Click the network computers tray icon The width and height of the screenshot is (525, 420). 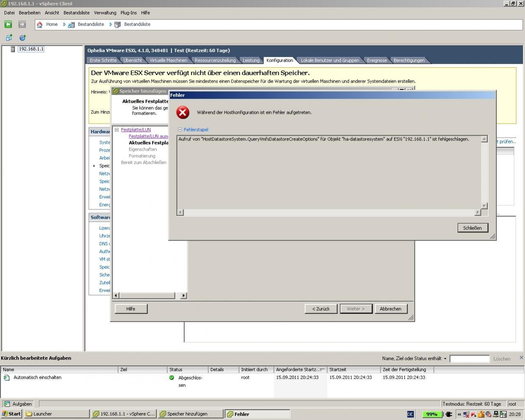pyautogui.click(x=496, y=414)
